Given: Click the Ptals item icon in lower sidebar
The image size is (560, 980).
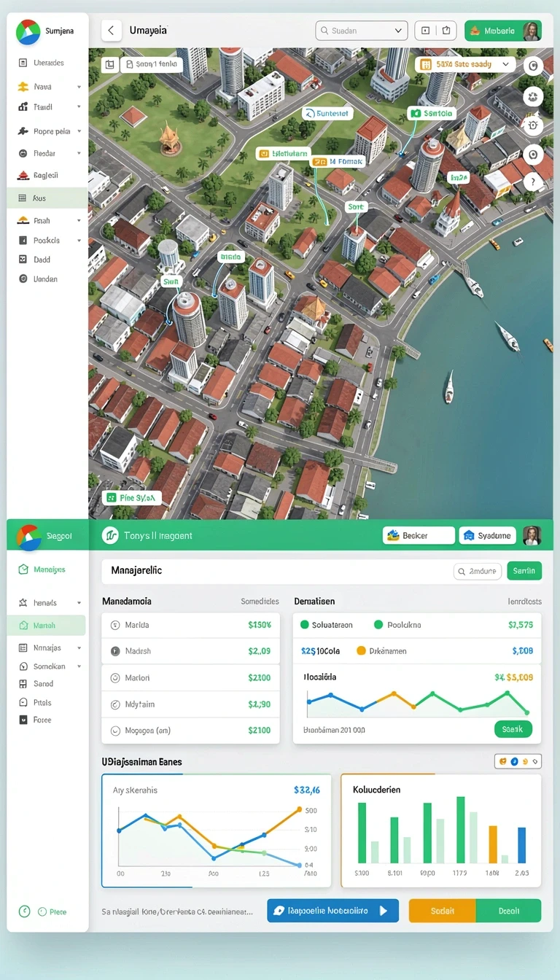Looking at the screenshot, I should pyautogui.click(x=22, y=703).
